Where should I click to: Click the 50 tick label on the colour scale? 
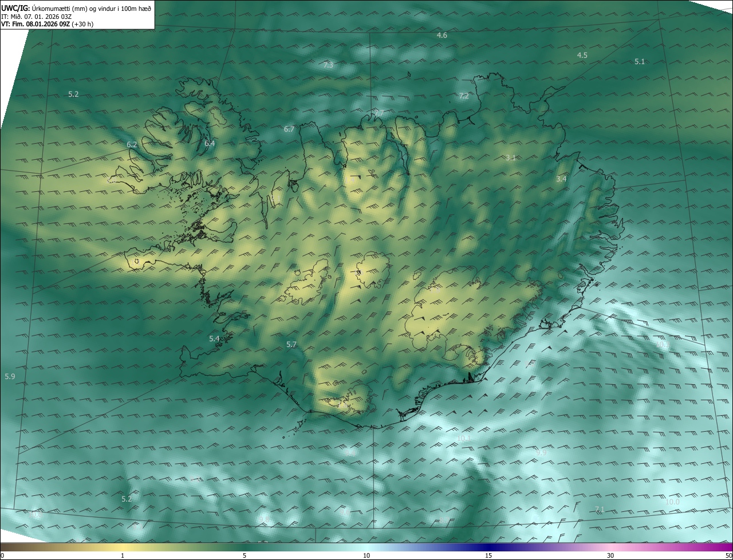tap(728, 556)
